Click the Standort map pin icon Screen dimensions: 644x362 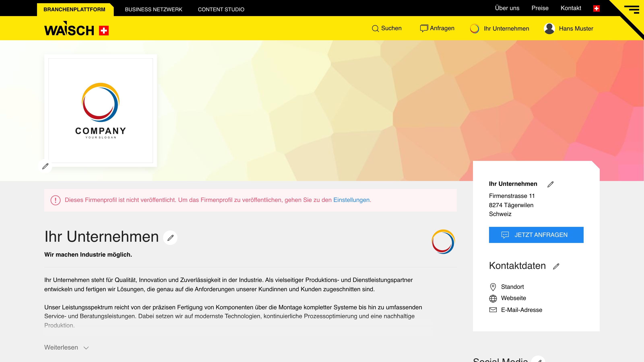coord(493,287)
